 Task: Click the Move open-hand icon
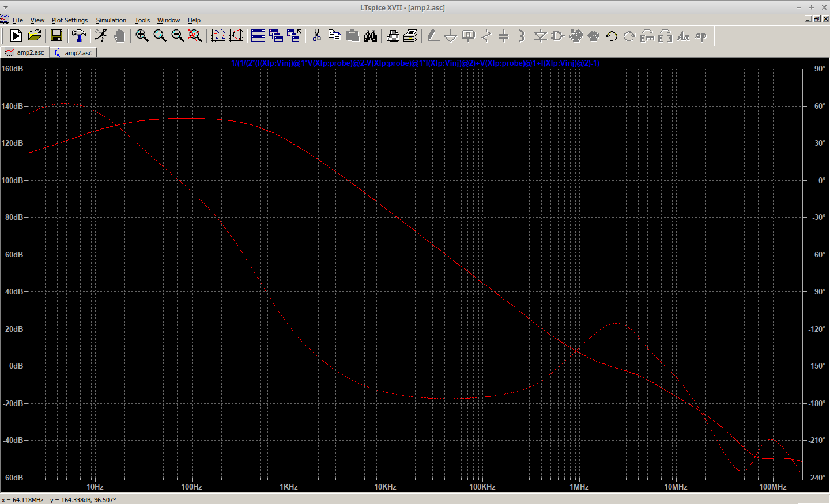point(576,36)
